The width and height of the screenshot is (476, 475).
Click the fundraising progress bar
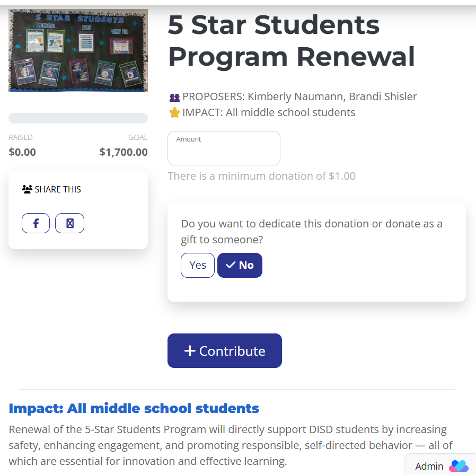(78, 118)
